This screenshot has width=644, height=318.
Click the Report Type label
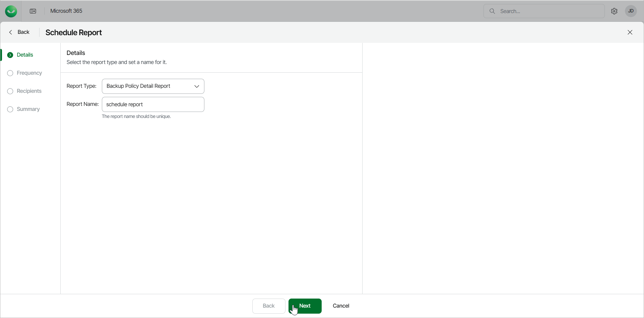pyautogui.click(x=81, y=86)
